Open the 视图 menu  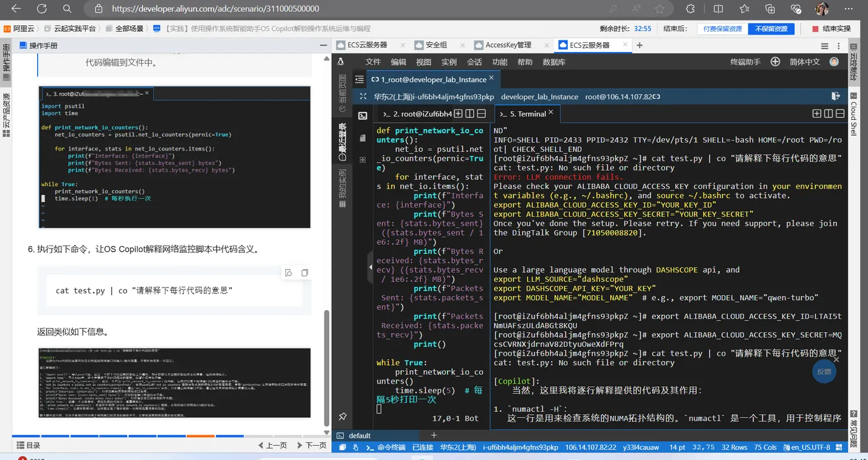423,61
